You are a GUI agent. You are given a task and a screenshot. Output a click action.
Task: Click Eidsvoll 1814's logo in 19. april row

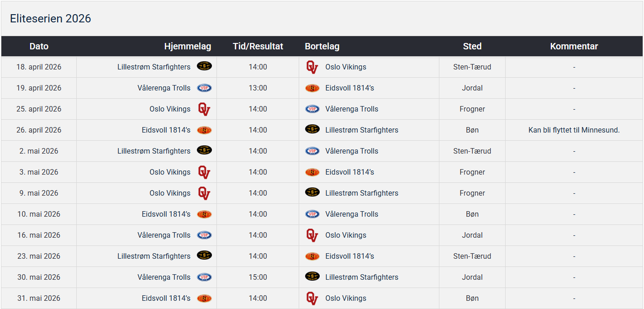point(312,88)
